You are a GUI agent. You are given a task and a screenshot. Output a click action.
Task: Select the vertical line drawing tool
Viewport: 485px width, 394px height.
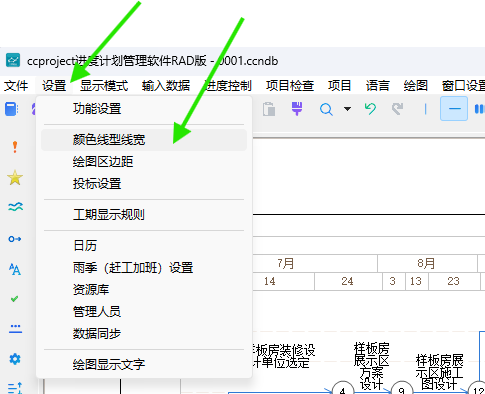(425, 109)
